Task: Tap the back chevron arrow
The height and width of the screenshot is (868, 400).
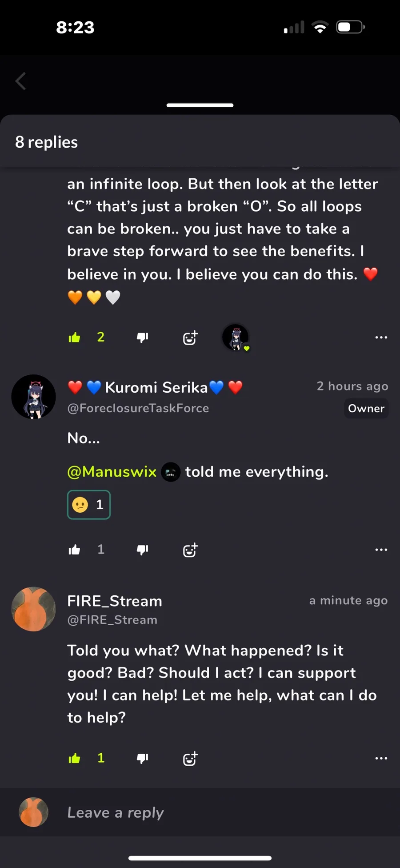Action: (21, 81)
